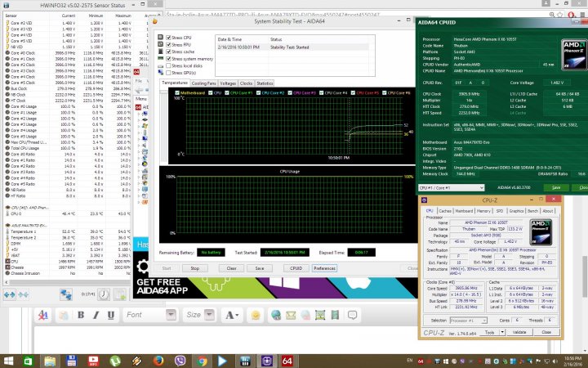Toggle Motherboard graph checkbox
Image resolution: width=588 pixels, height=368 pixels.
point(177,92)
